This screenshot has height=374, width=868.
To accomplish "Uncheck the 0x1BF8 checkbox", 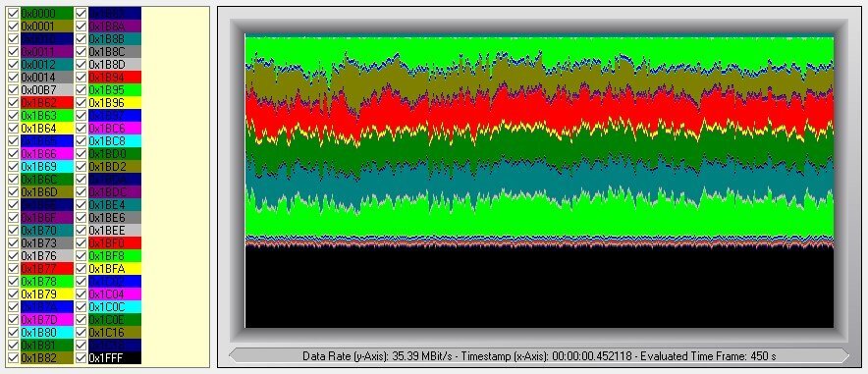I will point(81,255).
